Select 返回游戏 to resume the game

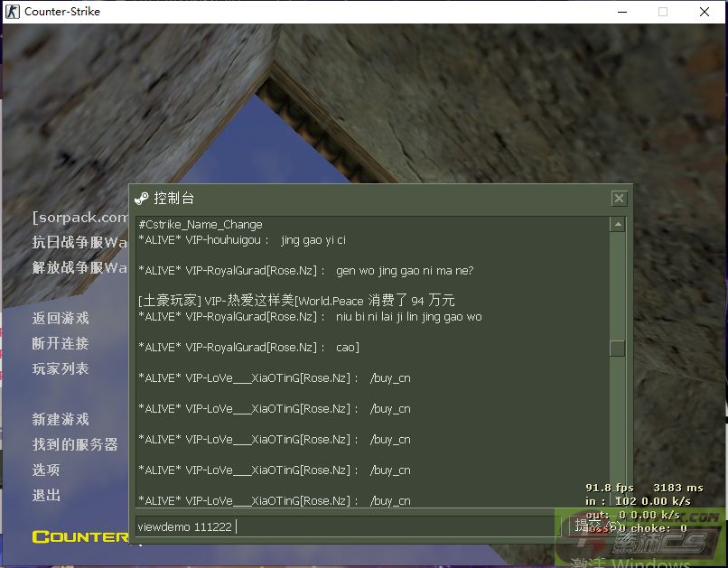61,319
